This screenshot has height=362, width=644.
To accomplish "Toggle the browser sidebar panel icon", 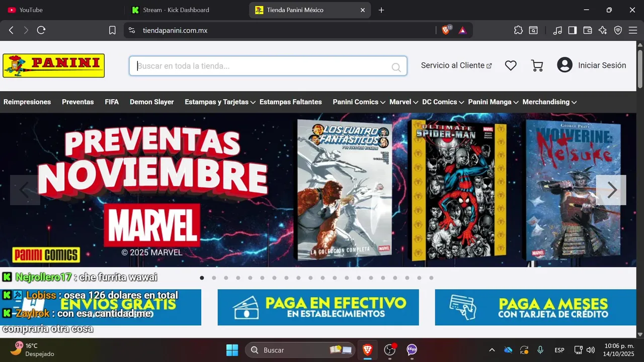I will tap(572, 30).
